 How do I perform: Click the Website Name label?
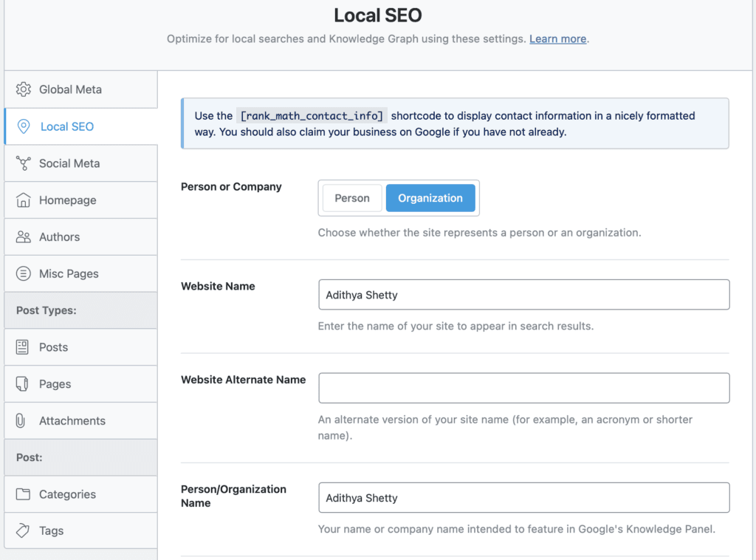(218, 286)
